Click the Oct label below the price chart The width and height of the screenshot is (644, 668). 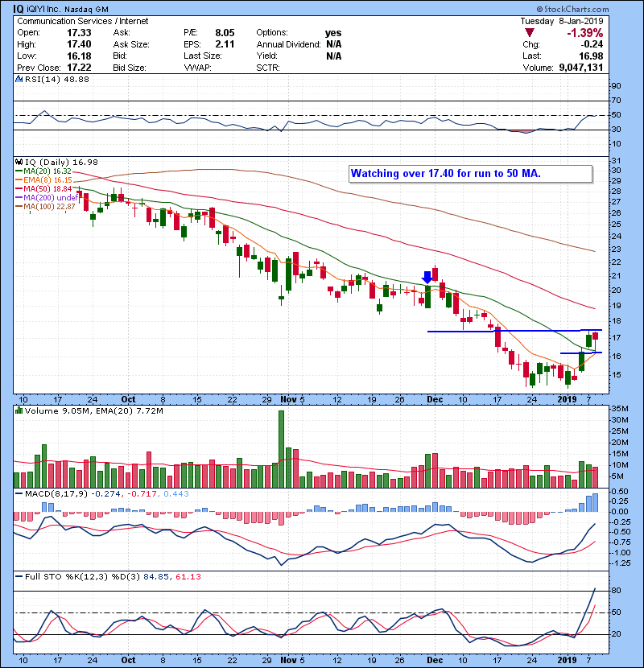tap(128, 400)
